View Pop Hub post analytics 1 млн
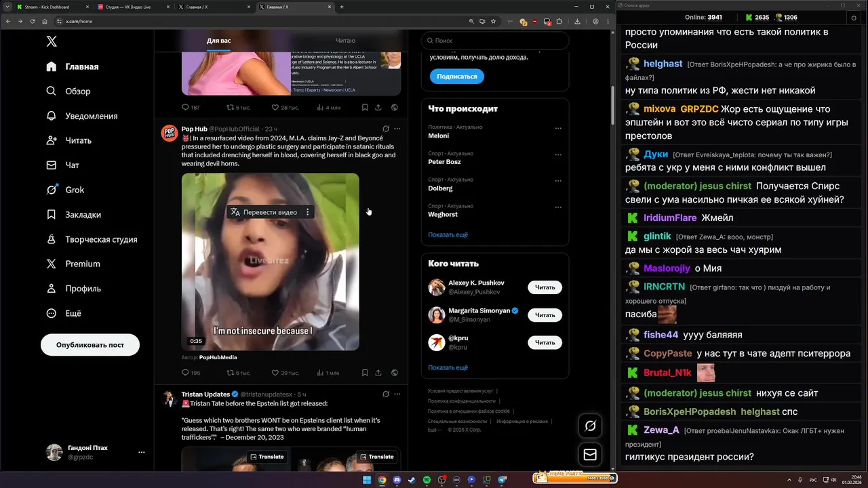 [x=328, y=373]
